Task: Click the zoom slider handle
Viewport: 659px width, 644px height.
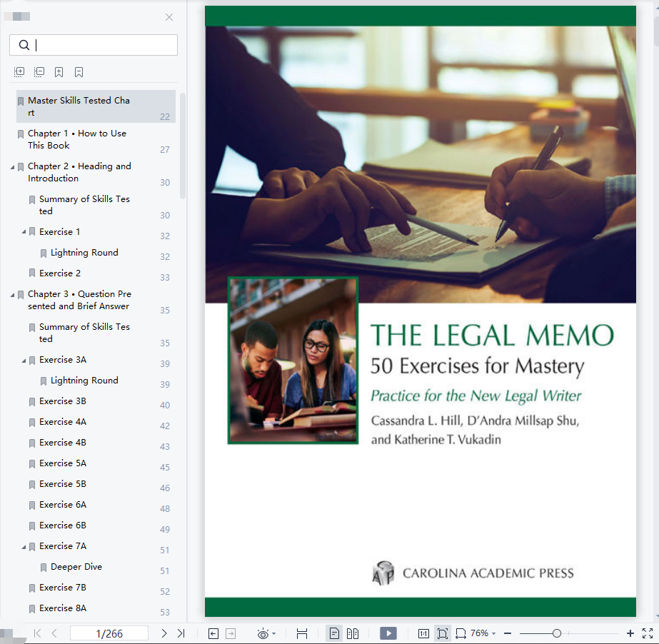Action: (x=557, y=633)
